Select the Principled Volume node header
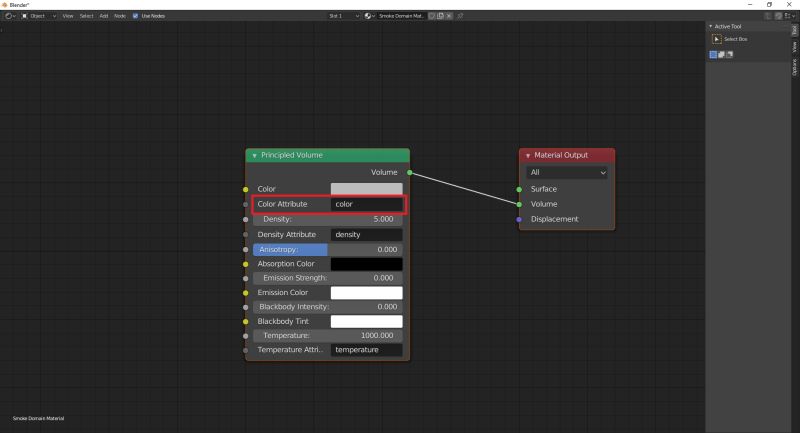 tap(328, 155)
